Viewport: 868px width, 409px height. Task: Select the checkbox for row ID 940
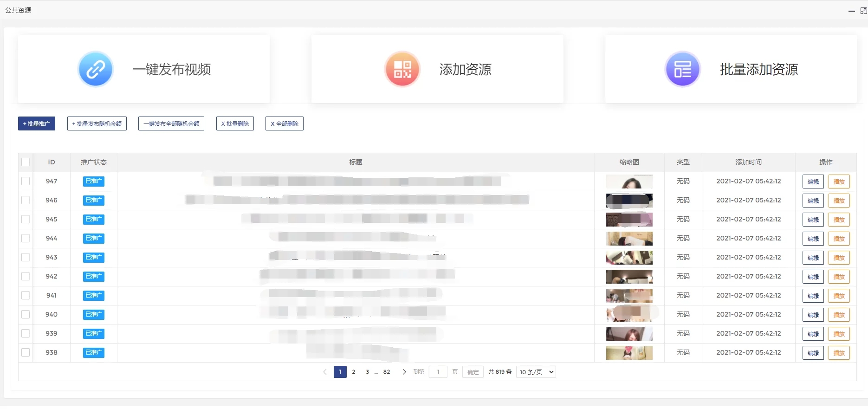[26, 314]
